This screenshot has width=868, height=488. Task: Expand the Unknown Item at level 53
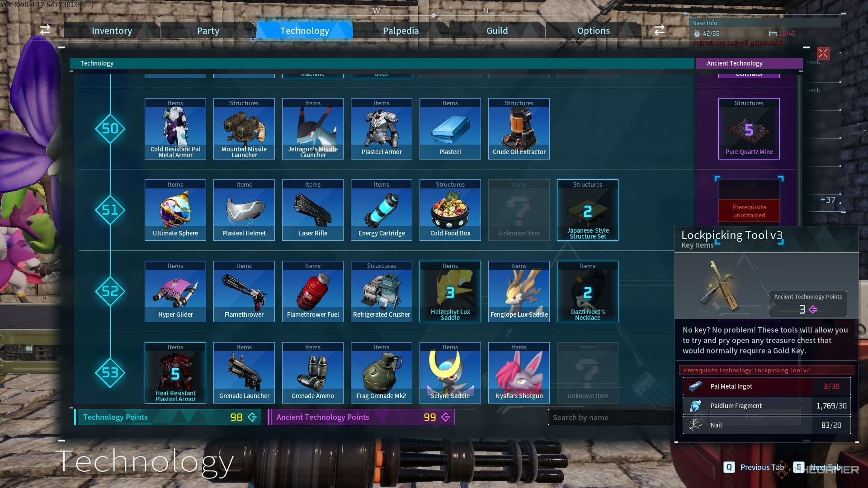tap(587, 372)
